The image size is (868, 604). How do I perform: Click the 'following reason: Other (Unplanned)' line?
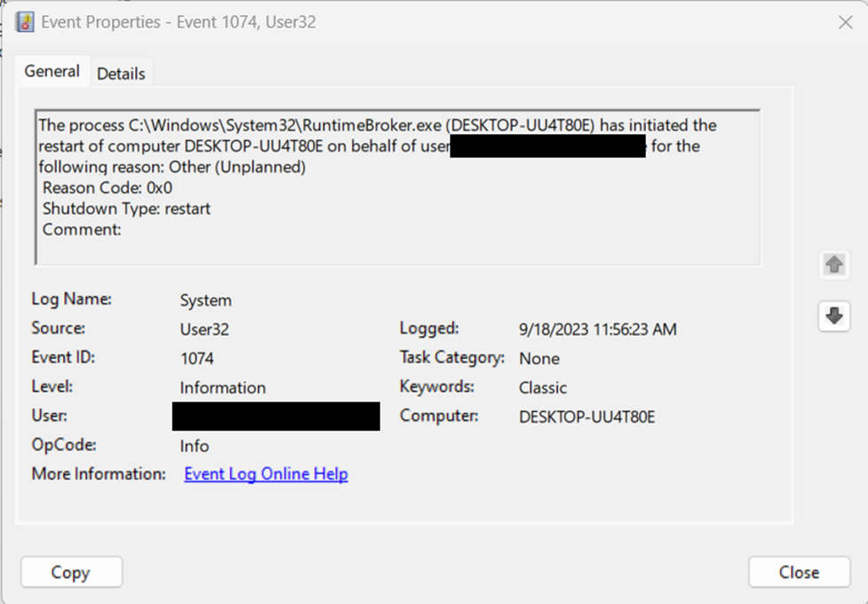point(172,167)
